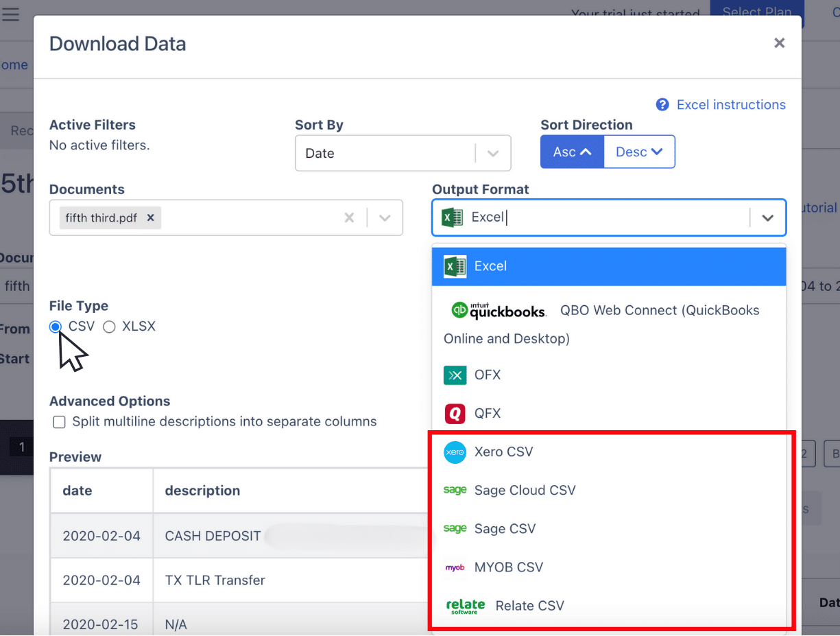Click the Select Plan button
840x636 pixels.
[x=757, y=12]
